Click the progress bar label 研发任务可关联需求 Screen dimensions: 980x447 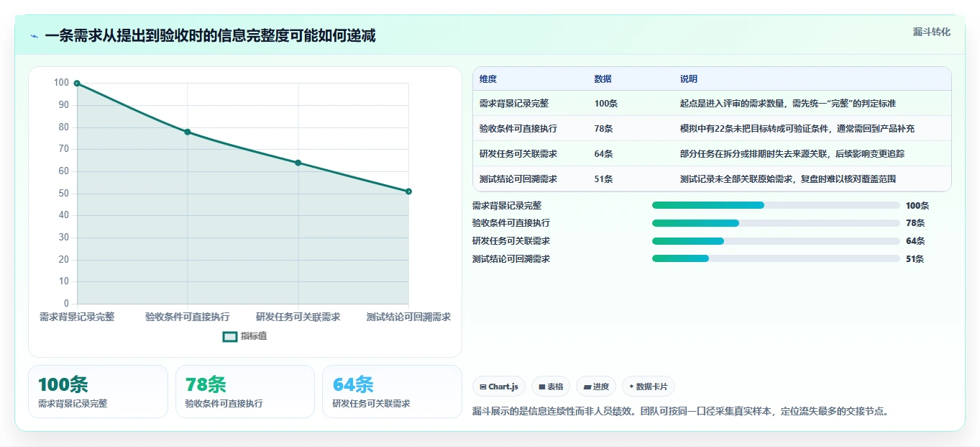[x=511, y=241]
